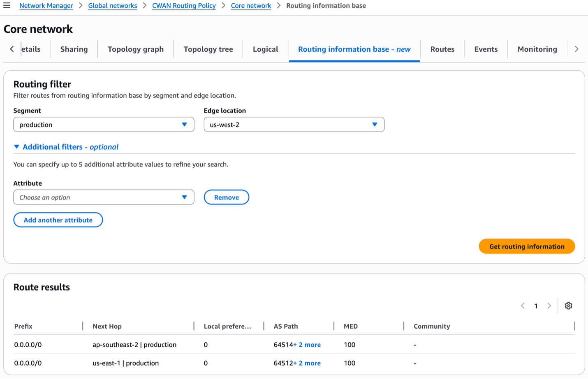Select page 1 in route results pagination
This screenshot has height=380, width=588.
(x=536, y=306)
